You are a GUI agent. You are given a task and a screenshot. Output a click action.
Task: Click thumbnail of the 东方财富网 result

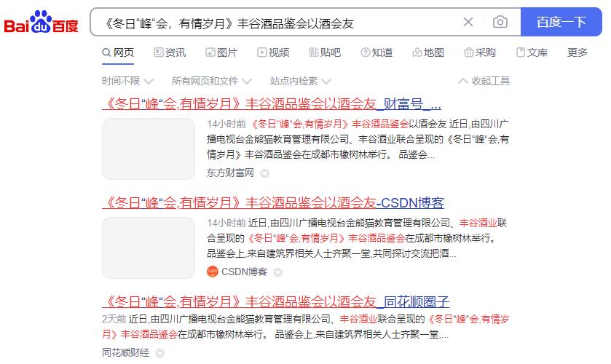click(149, 149)
